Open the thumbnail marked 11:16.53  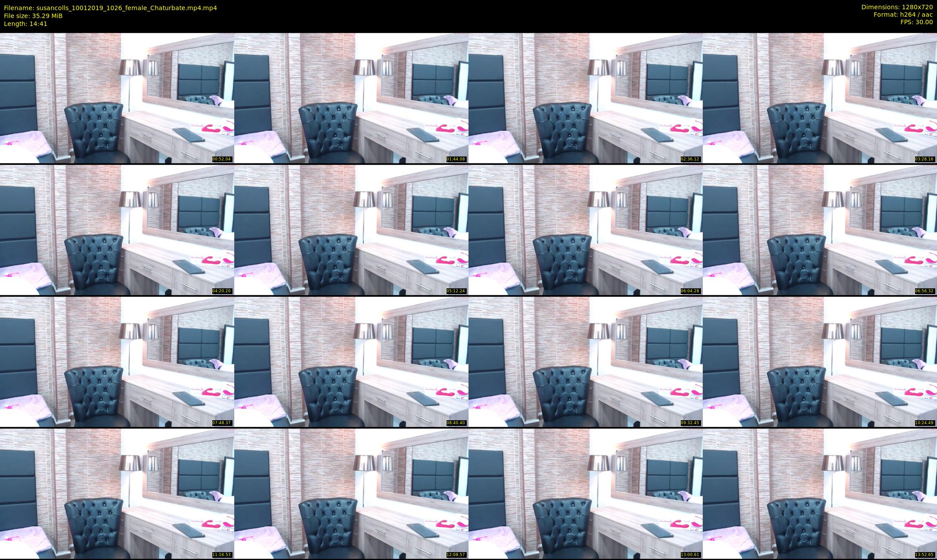click(x=117, y=494)
